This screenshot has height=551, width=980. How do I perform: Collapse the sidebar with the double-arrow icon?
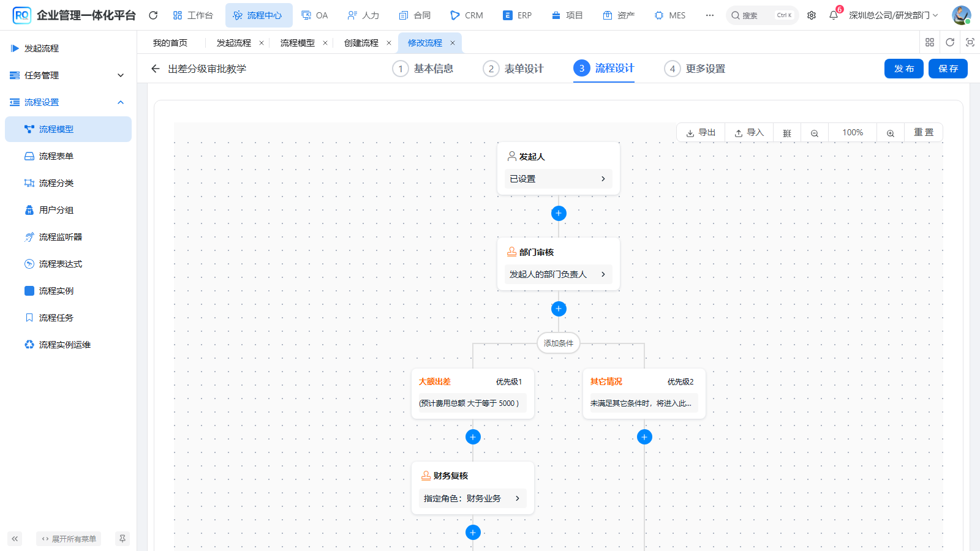15,539
